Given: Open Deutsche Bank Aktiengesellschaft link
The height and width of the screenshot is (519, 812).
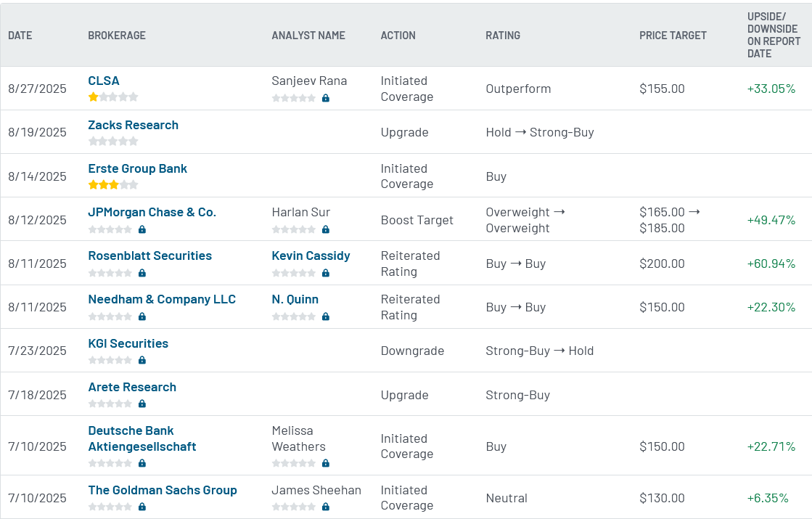Looking at the screenshot, I should coord(142,438).
